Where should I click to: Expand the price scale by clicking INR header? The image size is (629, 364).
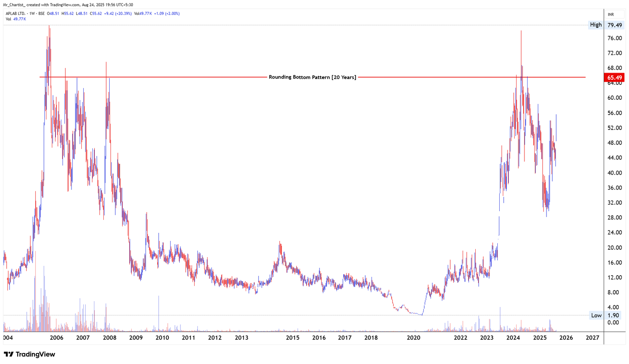611,13
